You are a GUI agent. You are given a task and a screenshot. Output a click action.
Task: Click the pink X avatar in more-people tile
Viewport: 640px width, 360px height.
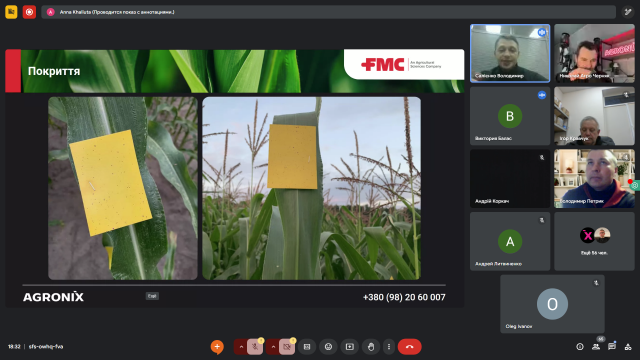click(x=587, y=235)
